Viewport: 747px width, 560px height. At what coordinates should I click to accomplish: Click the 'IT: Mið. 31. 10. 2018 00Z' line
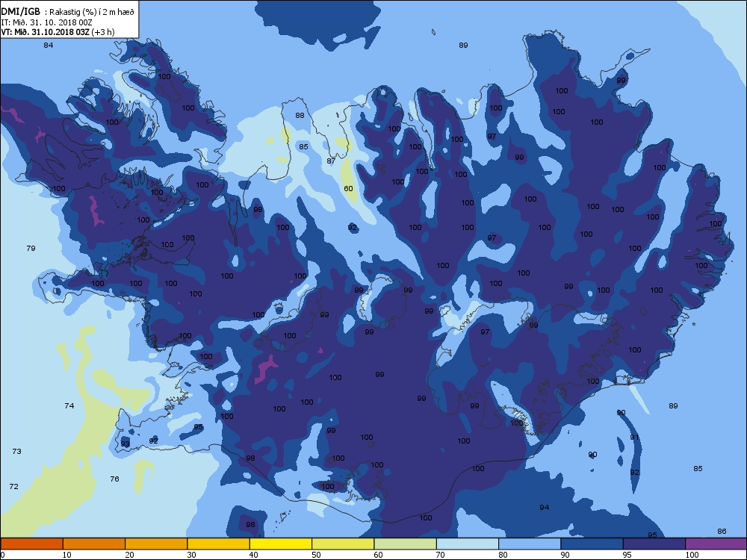[46, 22]
